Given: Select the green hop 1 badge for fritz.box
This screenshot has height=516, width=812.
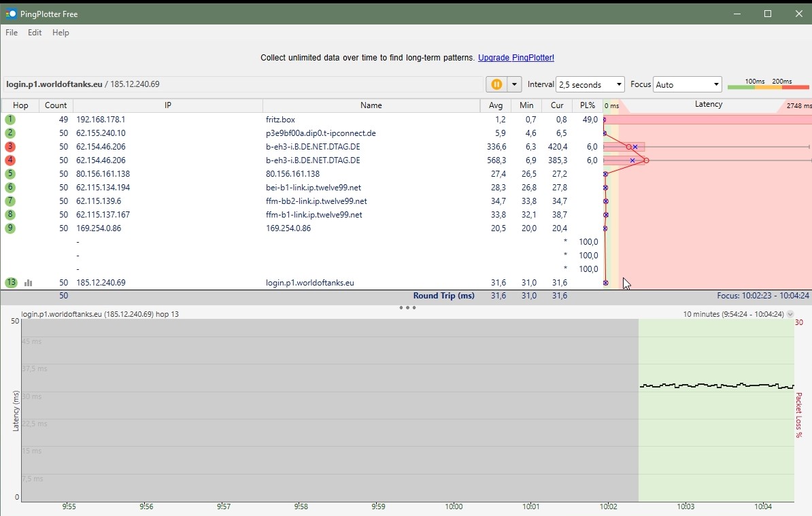Looking at the screenshot, I should click(x=10, y=119).
